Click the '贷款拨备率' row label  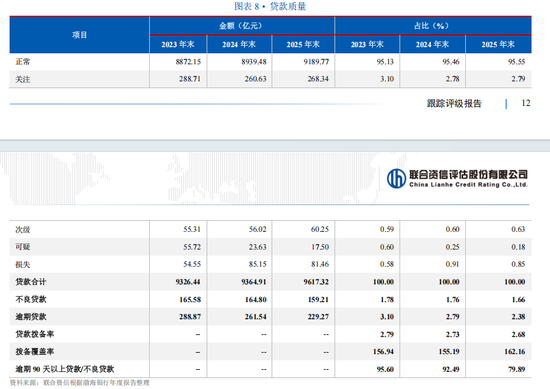point(34,334)
